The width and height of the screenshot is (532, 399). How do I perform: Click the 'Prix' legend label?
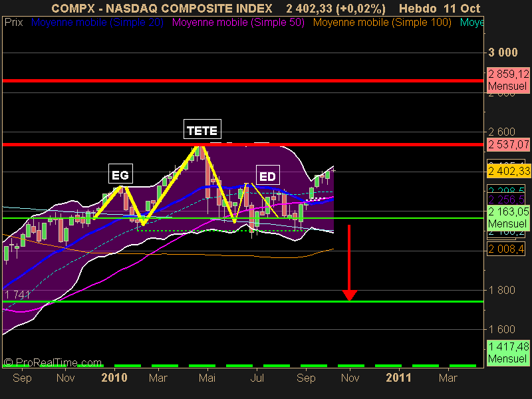[x=13, y=23]
